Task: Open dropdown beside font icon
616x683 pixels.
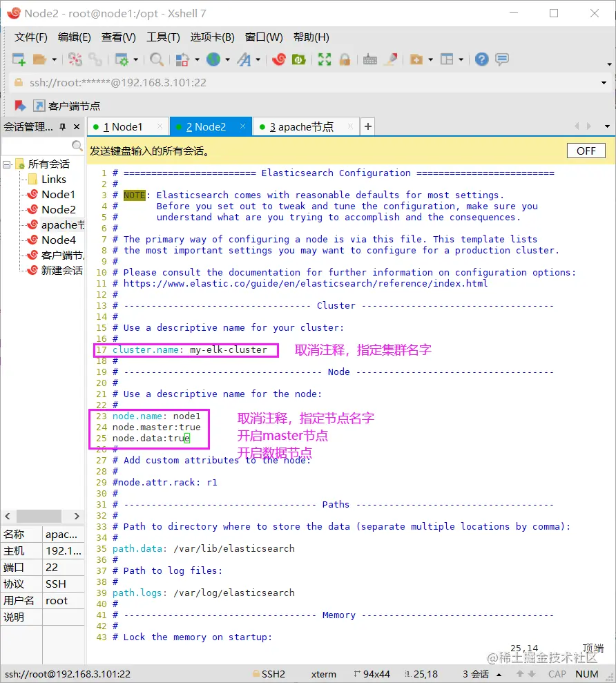Action: click(x=258, y=59)
